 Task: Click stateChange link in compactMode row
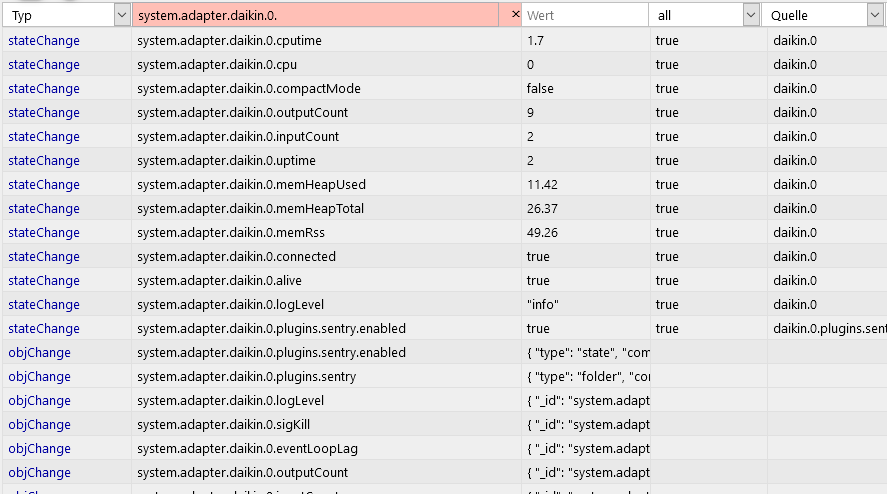pos(44,89)
